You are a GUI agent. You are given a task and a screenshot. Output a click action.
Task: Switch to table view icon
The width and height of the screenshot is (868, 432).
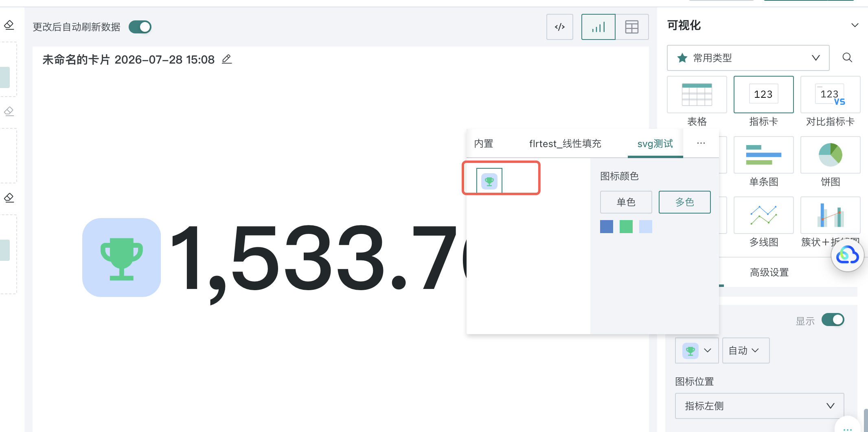632,27
